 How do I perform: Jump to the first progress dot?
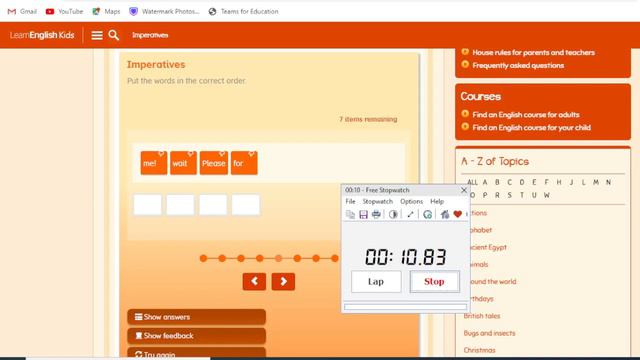(203, 258)
